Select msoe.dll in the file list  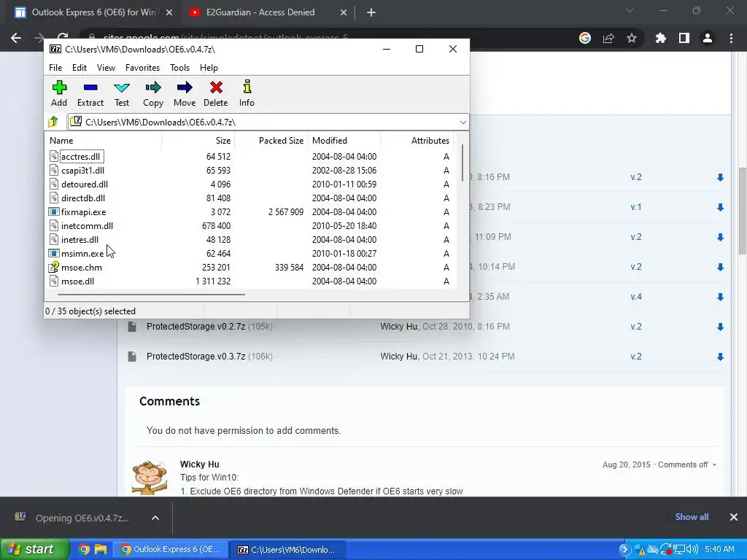pyautogui.click(x=77, y=281)
